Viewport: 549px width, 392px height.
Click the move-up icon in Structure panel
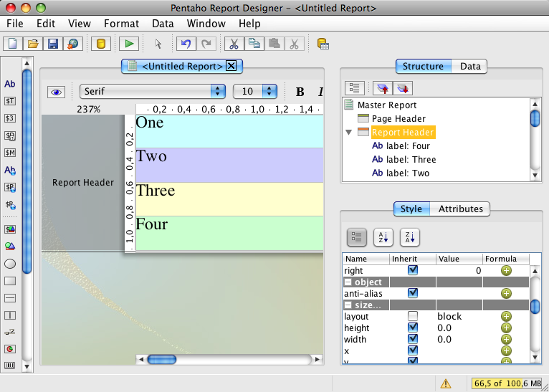click(382, 88)
